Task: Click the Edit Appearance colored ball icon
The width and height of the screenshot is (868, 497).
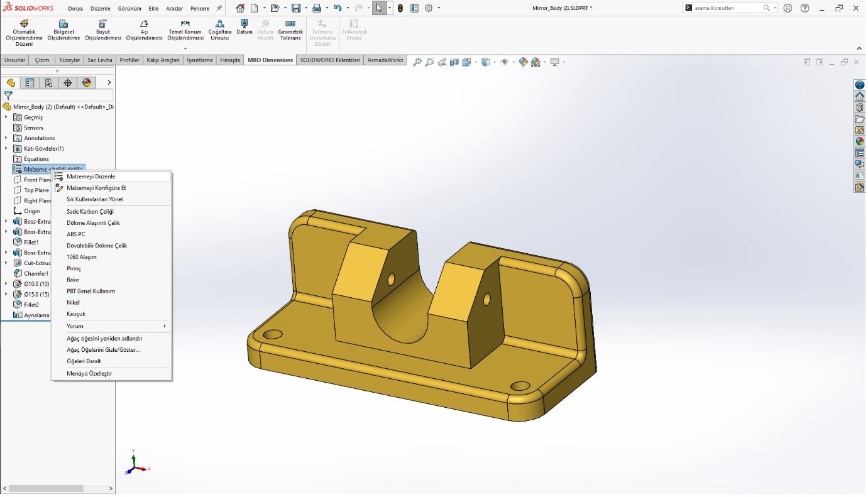Action: [522, 61]
